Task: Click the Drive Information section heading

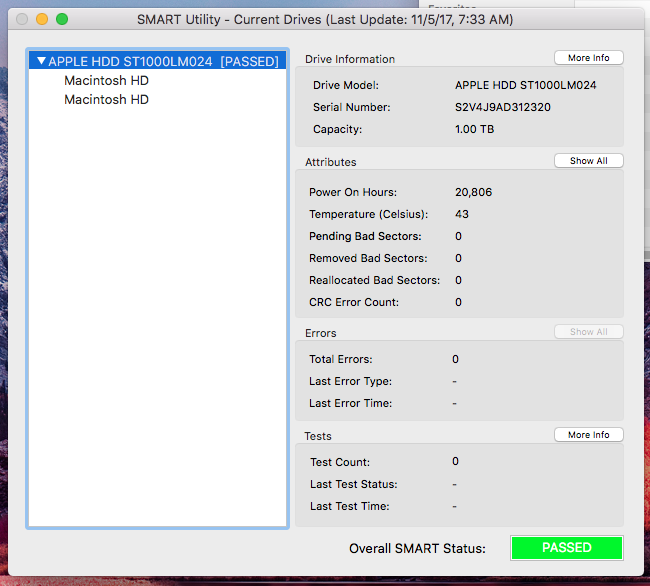Action: pos(350,59)
